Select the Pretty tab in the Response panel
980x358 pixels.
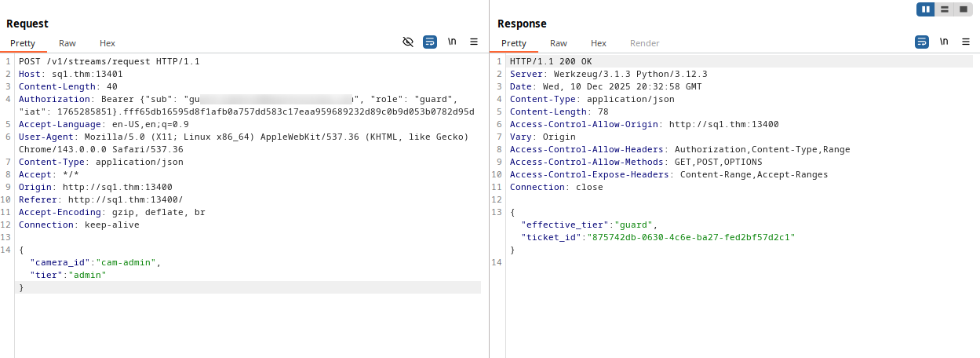click(x=514, y=43)
